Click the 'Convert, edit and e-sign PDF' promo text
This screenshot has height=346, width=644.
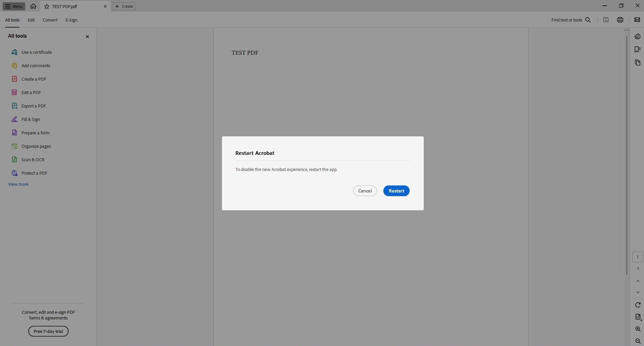coord(48,315)
